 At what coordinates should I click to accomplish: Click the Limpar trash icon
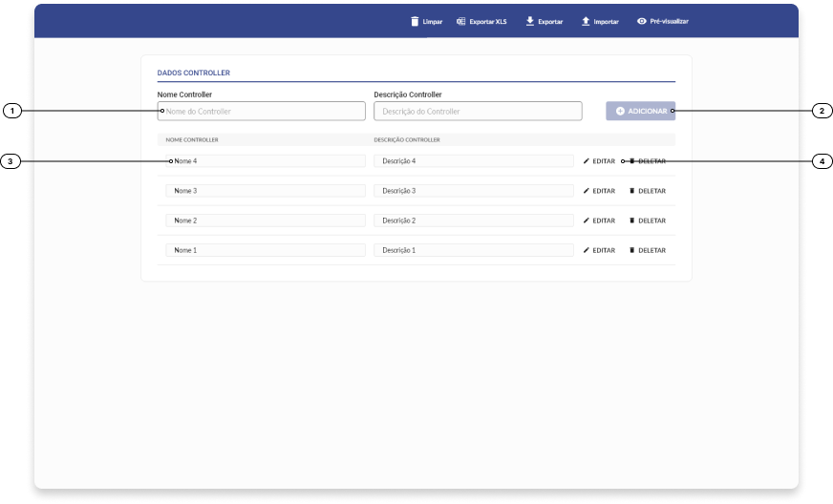click(414, 21)
